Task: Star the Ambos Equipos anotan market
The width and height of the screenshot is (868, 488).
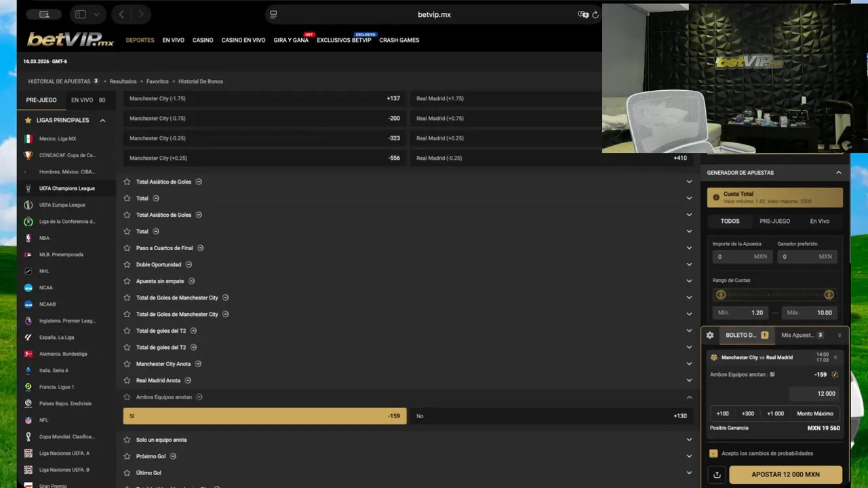Action: [127, 397]
